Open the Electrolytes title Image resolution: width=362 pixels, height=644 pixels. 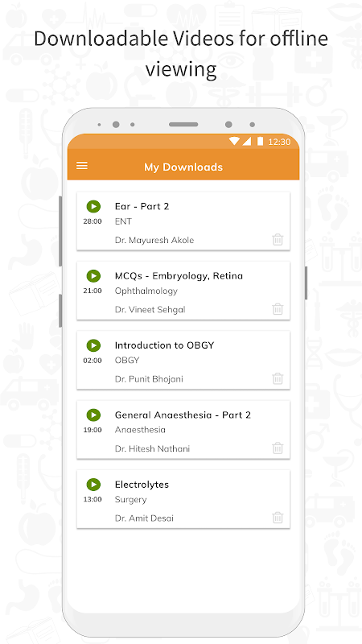pyautogui.click(x=142, y=485)
